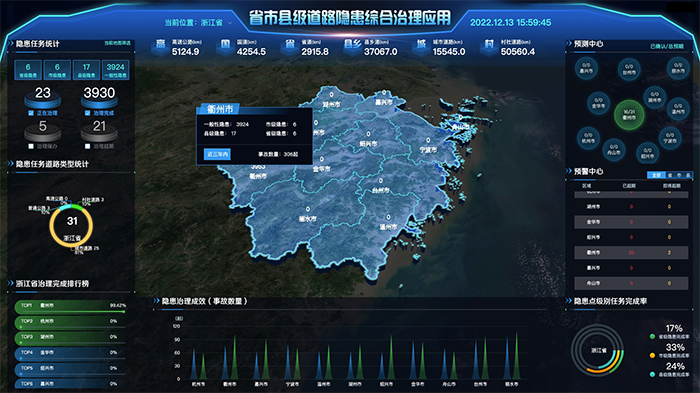Screen dimensions: 700x393
Task: Select the 衢州市 row in warning table
Action: [631, 252]
